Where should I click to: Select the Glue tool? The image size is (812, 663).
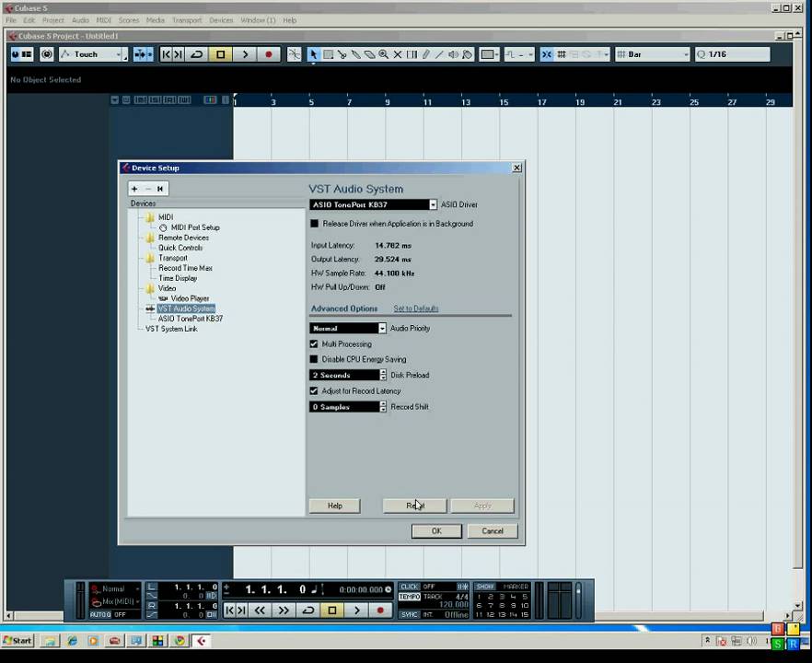tap(355, 54)
